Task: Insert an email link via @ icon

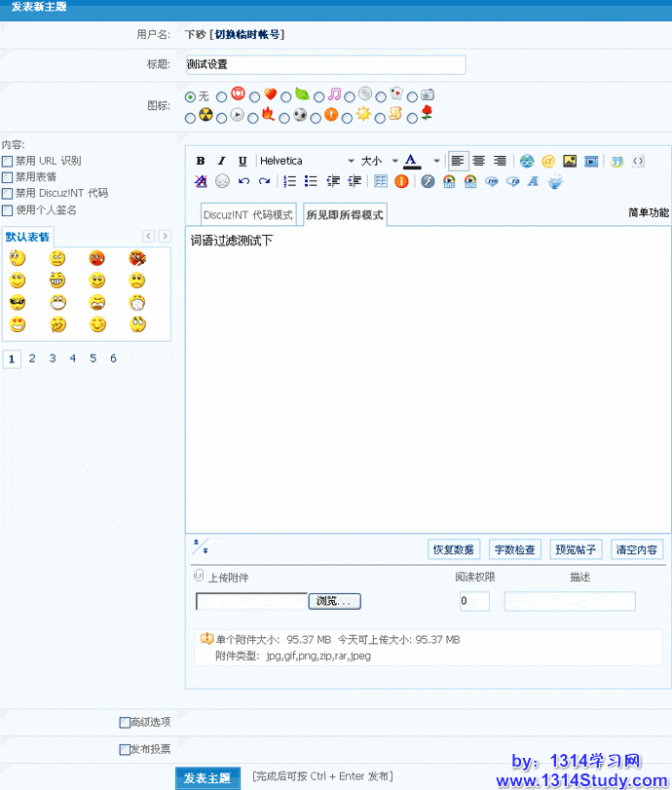Action: coord(548,161)
